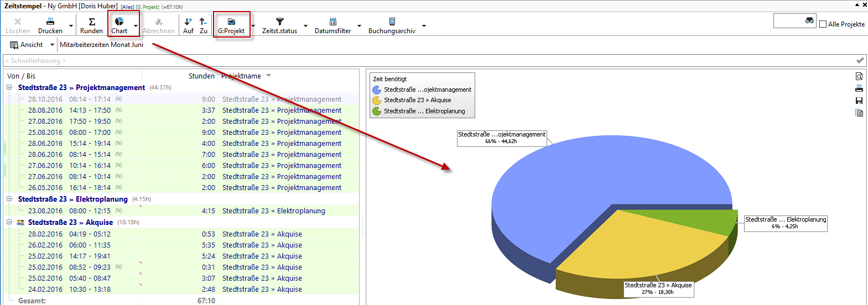868x305 pixels.
Task: Copy the chart using the copy icon
Action: pos(859,113)
